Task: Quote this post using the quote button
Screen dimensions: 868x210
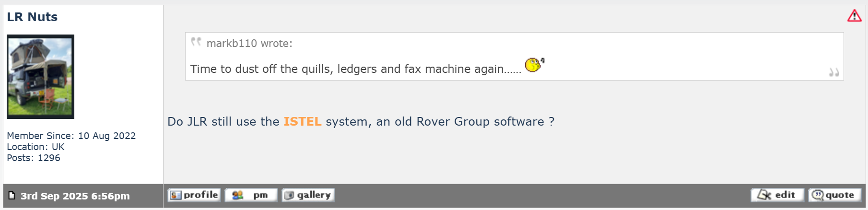Action: coord(835,195)
